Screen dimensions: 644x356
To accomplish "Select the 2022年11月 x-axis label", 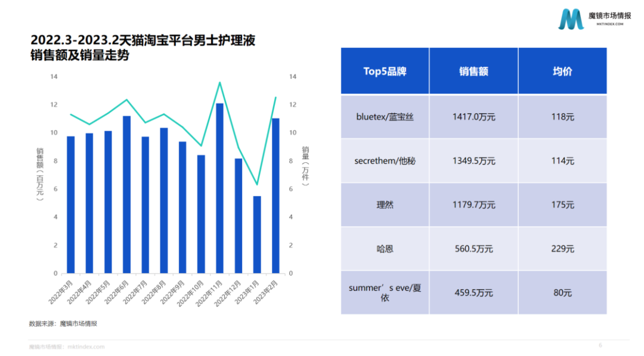I will [209, 293].
